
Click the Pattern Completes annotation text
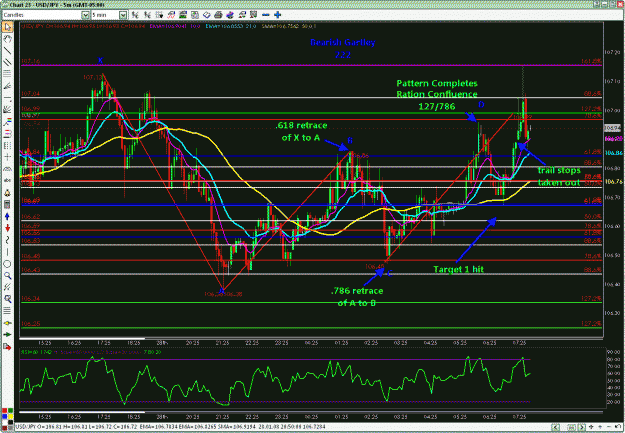[x=437, y=83]
